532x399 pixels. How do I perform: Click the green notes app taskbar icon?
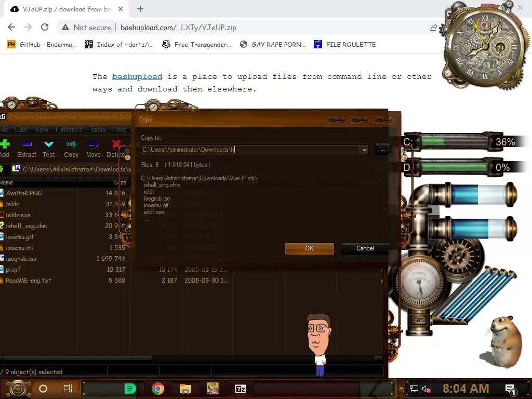(130, 389)
